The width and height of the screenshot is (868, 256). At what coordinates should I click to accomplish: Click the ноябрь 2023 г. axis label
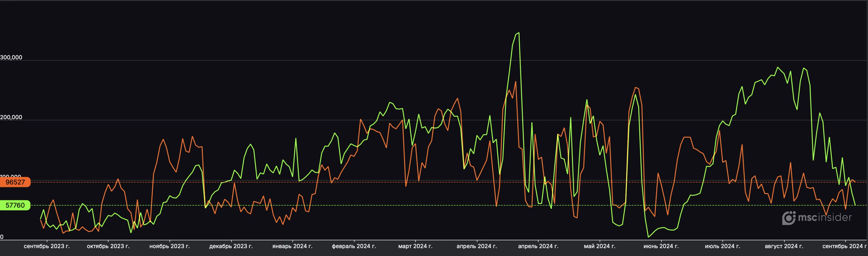click(170, 246)
